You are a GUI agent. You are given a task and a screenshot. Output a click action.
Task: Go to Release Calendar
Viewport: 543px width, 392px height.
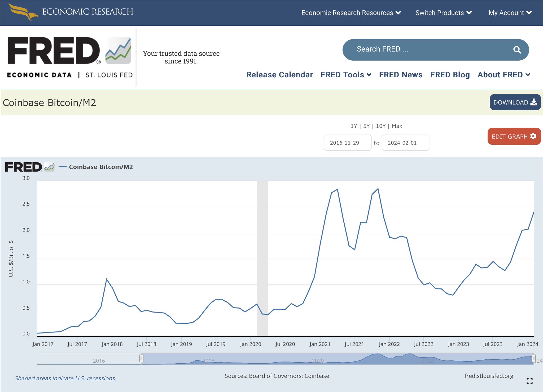click(279, 75)
